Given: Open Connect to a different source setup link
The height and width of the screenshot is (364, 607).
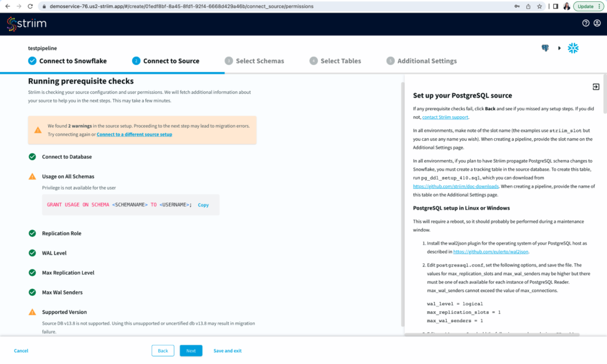Looking at the screenshot, I should click(x=134, y=134).
